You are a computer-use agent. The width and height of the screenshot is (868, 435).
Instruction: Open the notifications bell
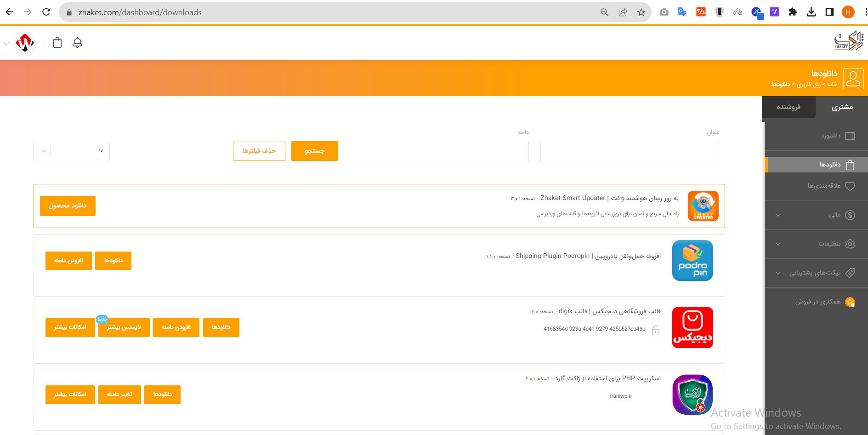[78, 42]
